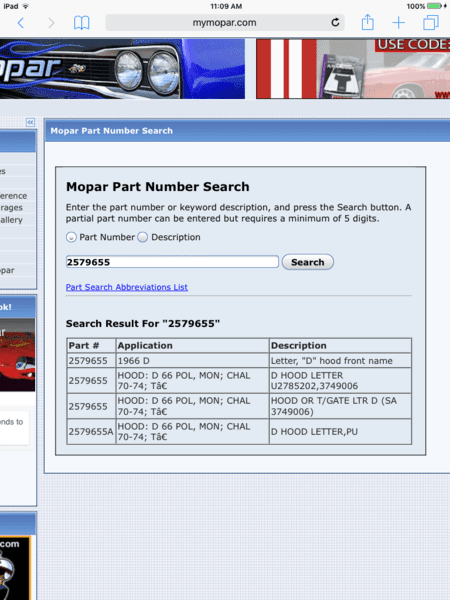This screenshot has width=450, height=600.
Task: Click the battery status icon
Action: [435, 6]
